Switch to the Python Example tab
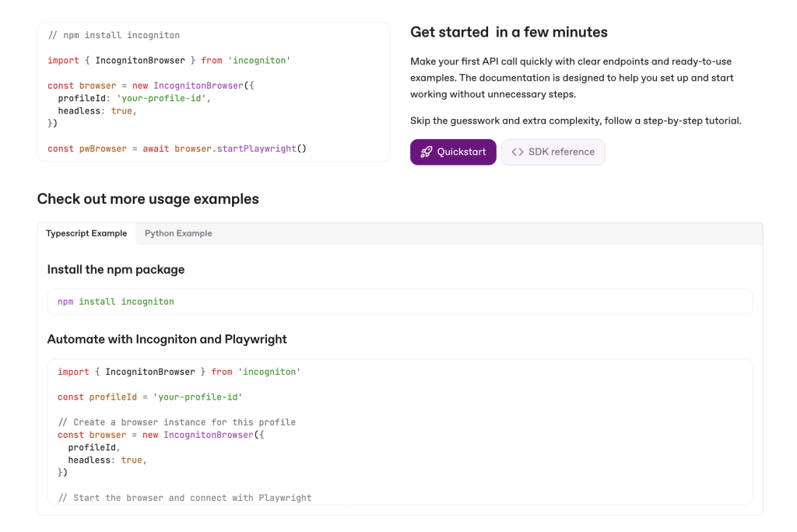The image size is (797, 532). 178,233
